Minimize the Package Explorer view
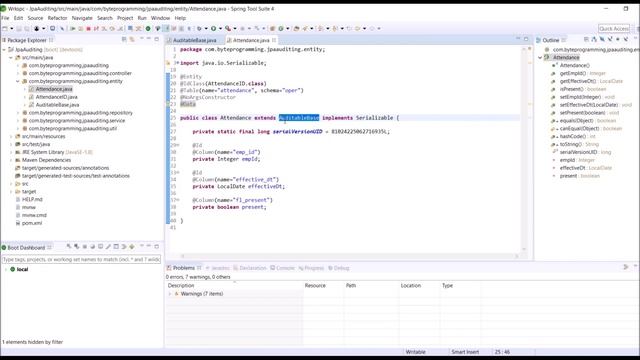This screenshot has width=640, height=360. click(x=149, y=39)
